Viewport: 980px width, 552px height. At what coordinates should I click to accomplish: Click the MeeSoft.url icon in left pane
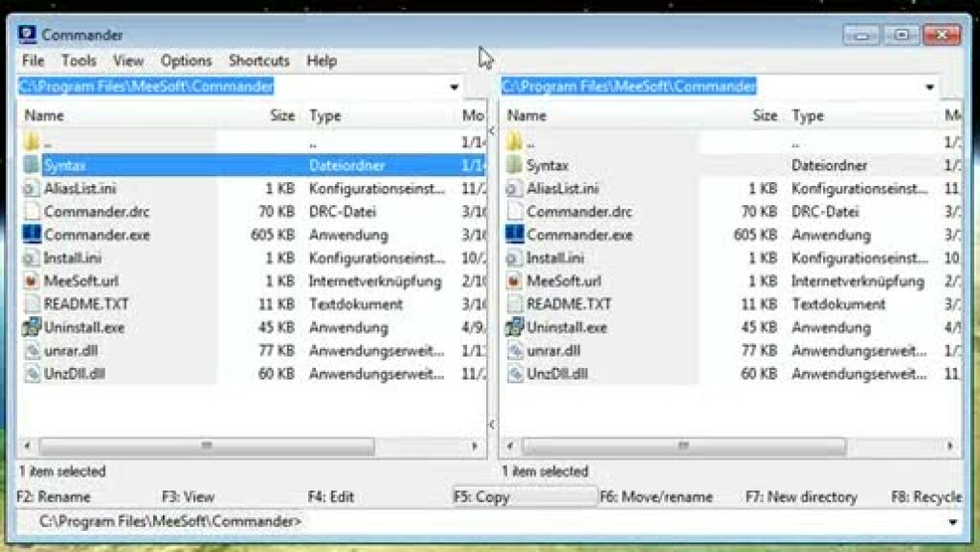(x=31, y=281)
